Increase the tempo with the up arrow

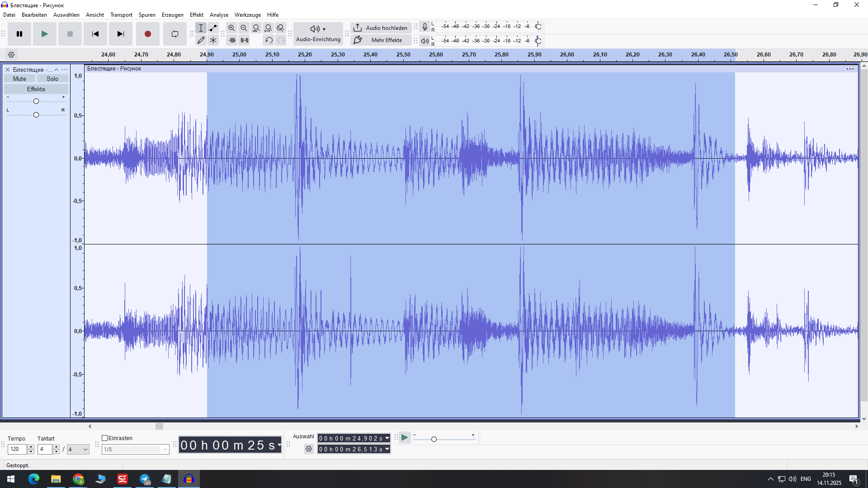(31, 447)
